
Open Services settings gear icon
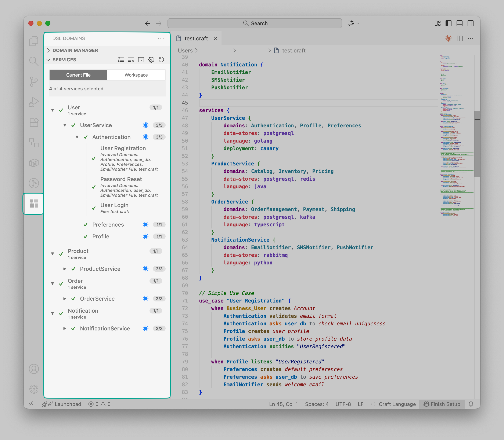point(151,60)
